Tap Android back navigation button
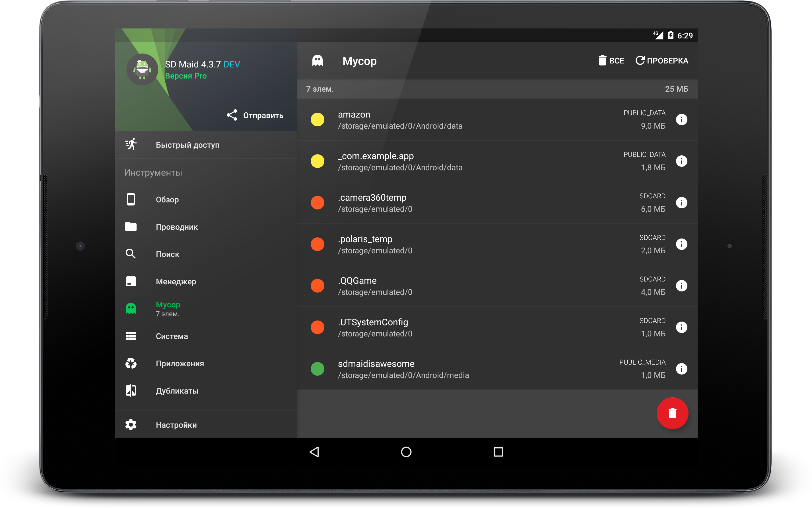 point(314,452)
